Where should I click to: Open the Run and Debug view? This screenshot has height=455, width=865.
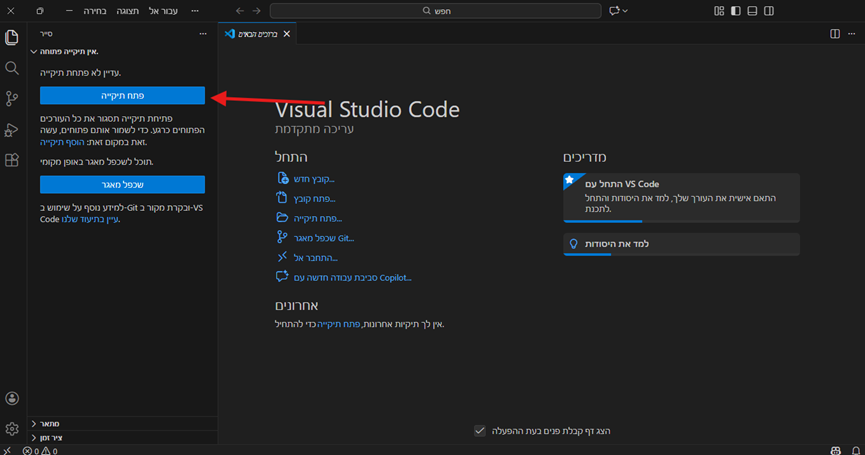pyautogui.click(x=12, y=129)
